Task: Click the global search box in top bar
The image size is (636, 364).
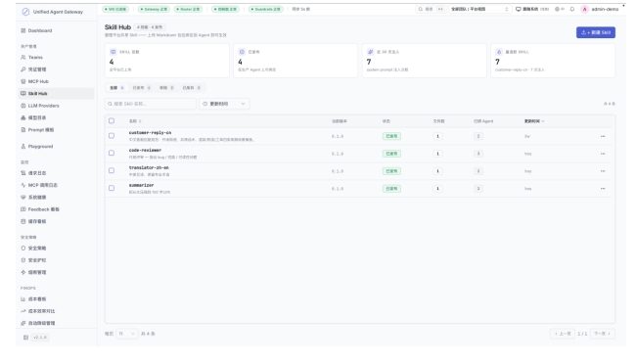Action: point(431,9)
